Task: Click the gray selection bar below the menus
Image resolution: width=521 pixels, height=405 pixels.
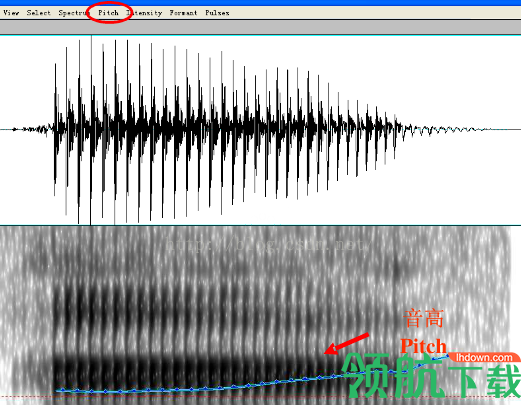Action: tap(260, 27)
